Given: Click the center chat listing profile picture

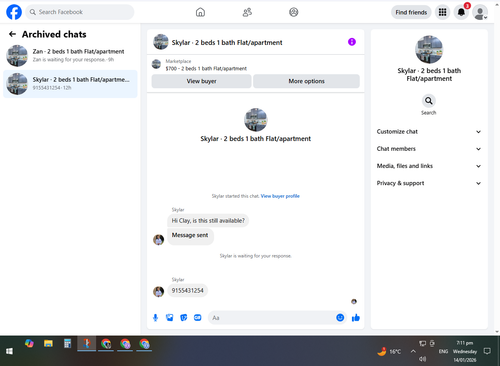Looking at the screenshot, I should click(x=256, y=120).
